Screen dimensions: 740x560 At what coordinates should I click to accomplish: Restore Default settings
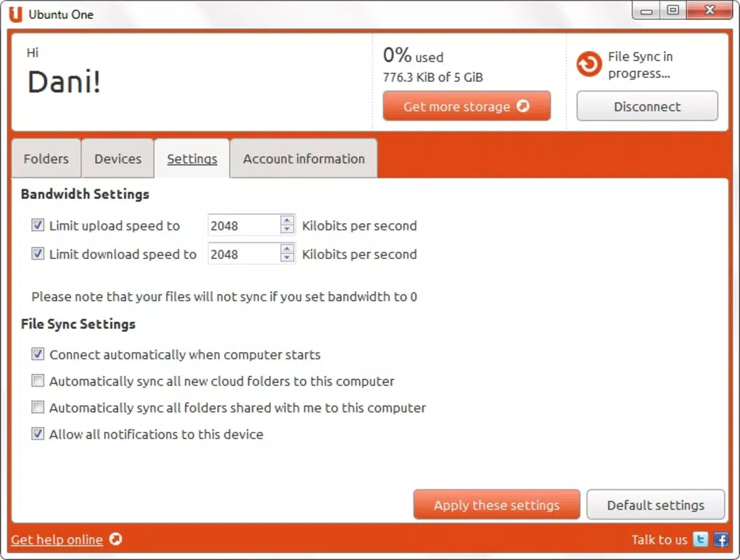point(655,505)
